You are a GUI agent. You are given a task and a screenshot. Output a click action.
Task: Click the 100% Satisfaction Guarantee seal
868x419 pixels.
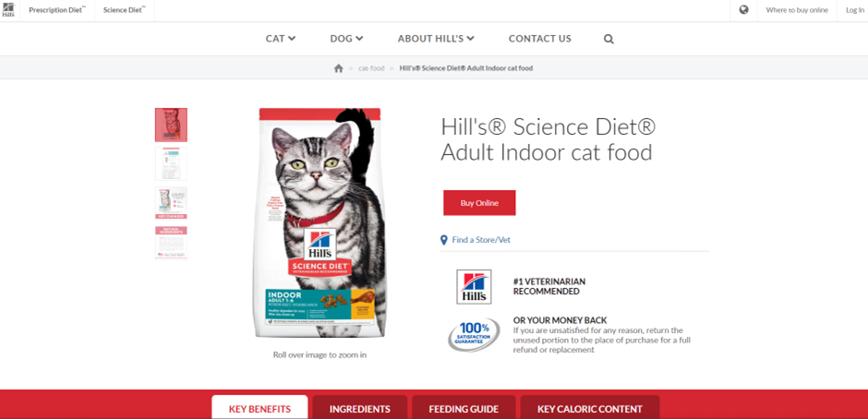pos(474,335)
